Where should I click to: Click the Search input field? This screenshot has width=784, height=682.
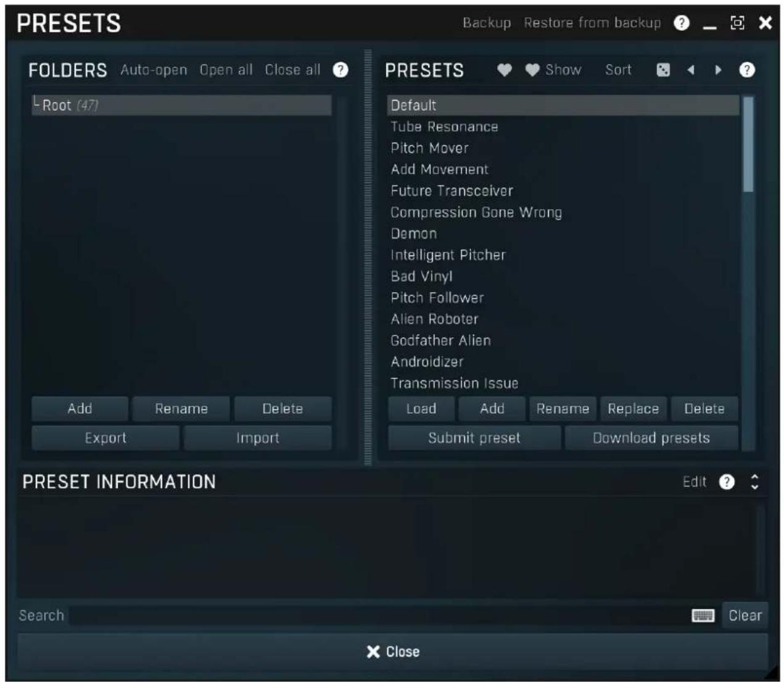pos(379,615)
